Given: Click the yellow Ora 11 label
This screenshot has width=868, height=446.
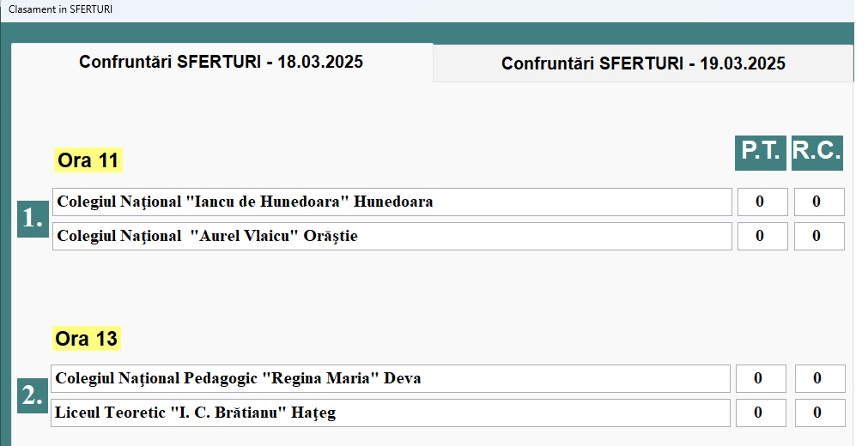Looking at the screenshot, I should [87, 160].
